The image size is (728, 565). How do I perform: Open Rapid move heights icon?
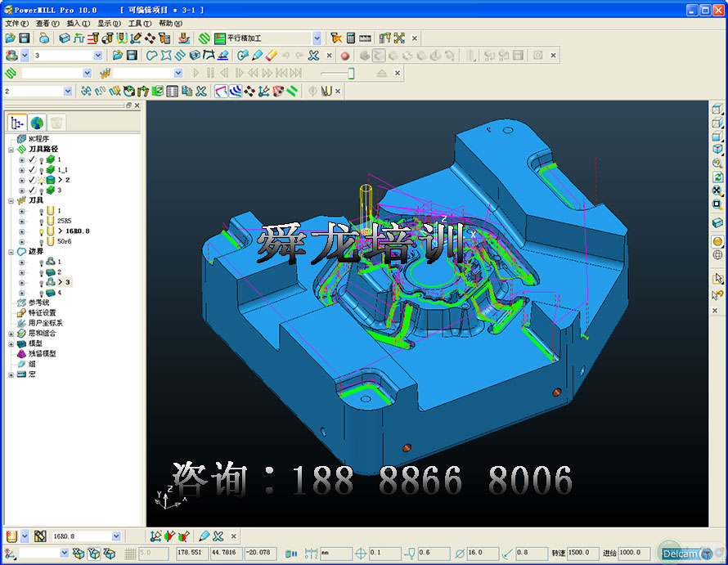click(x=79, y=38)
